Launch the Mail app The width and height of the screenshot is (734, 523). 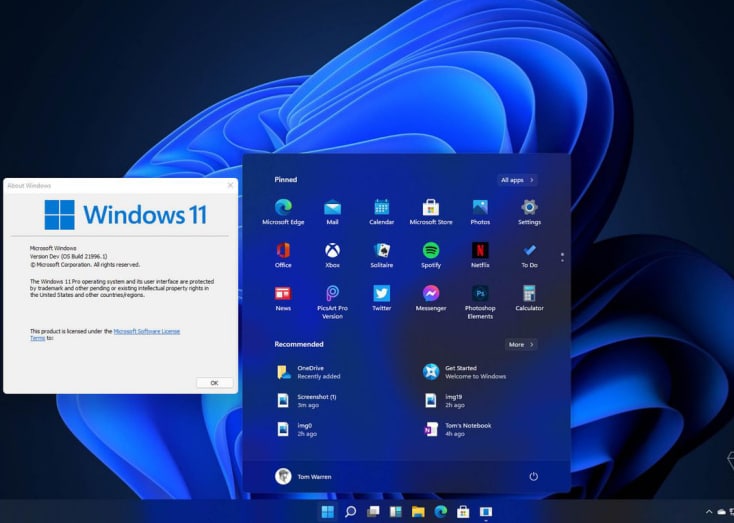point(332,212)
